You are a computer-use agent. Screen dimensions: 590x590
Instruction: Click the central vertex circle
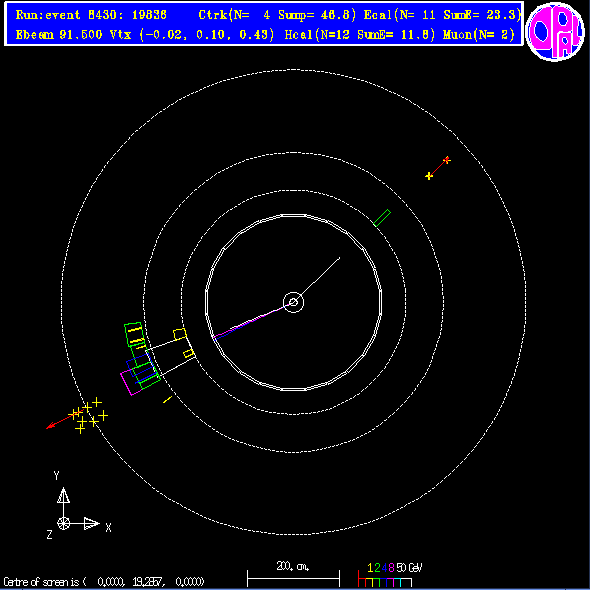tap(293, 302)
